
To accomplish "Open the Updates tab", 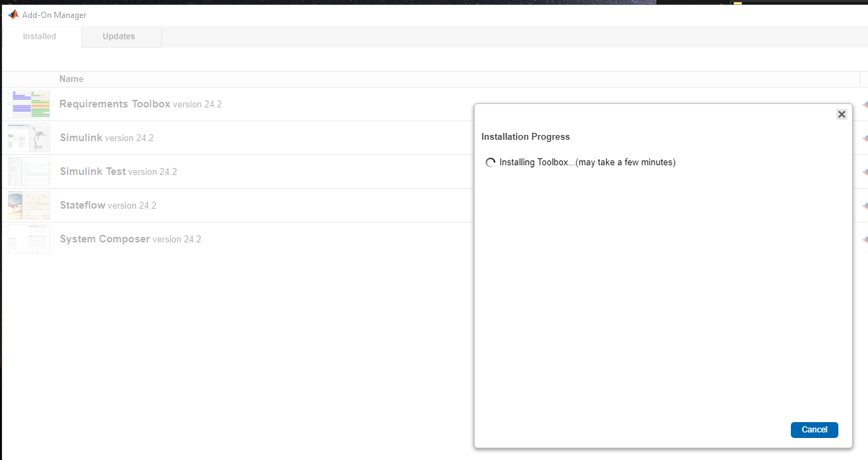I will pyautogui.click(x=119, y=36).
